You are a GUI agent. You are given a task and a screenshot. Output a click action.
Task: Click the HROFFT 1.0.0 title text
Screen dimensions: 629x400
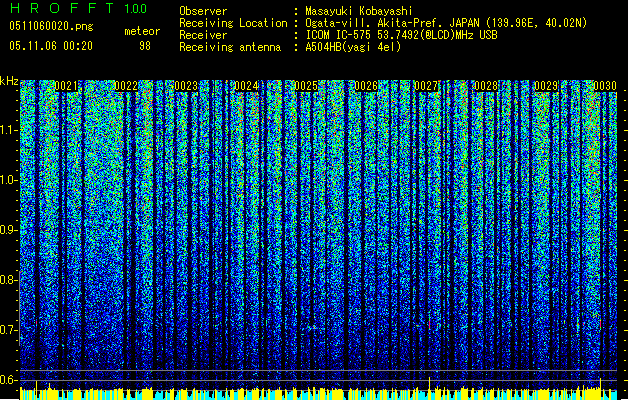click(x=78, y=8)
